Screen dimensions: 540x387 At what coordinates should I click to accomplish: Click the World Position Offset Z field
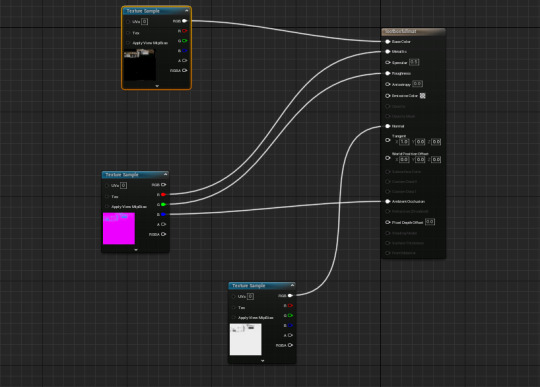pyautogui.click(x=436, y=159)
